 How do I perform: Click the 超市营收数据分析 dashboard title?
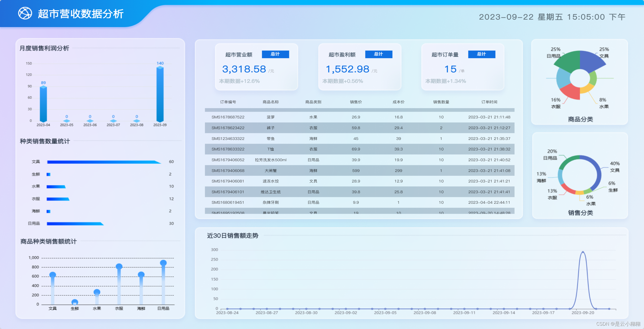[x=81, y=14]
